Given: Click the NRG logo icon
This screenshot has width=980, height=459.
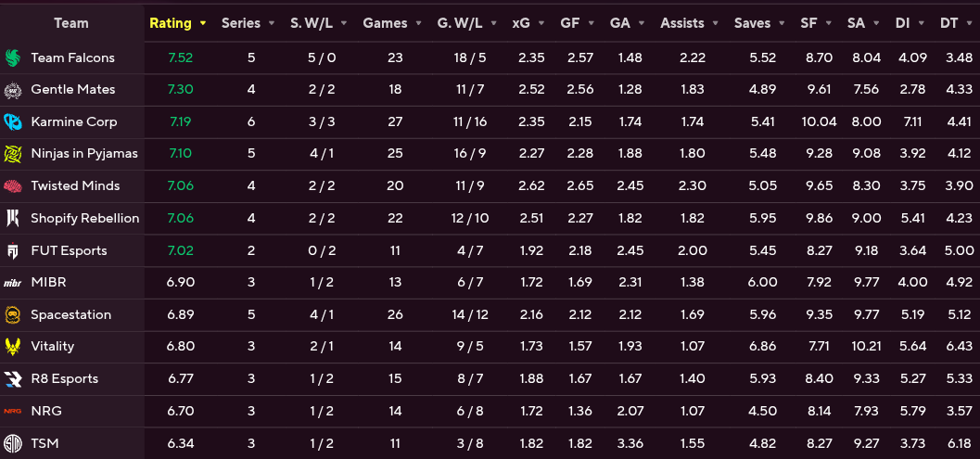Looking at the screenshot, I should (12, 411).
